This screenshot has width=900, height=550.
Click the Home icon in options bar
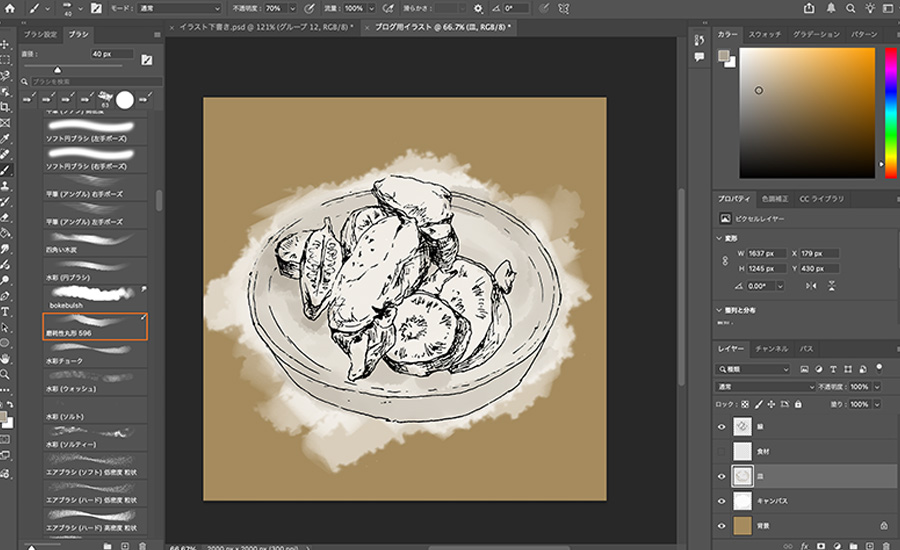pos(7,8)
